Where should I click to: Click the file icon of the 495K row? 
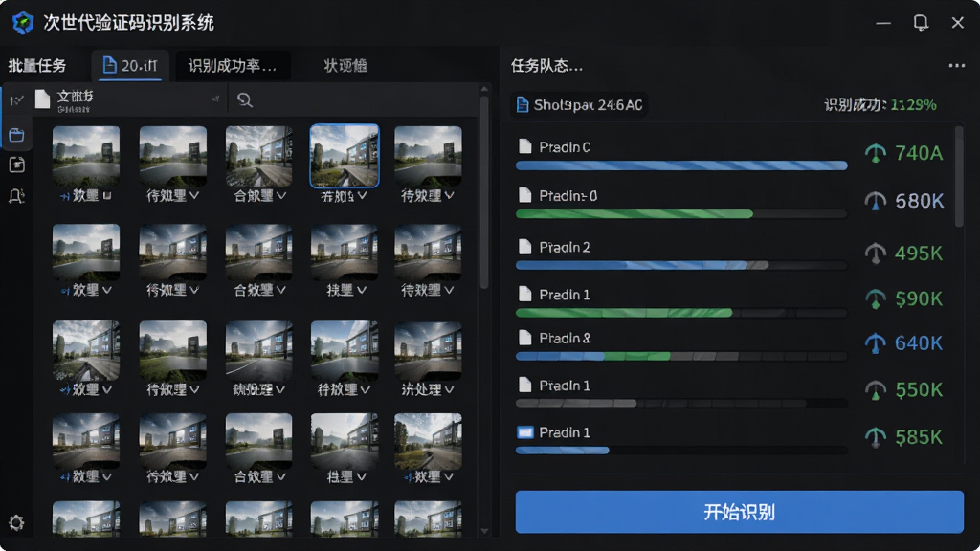tap(525, 247)
